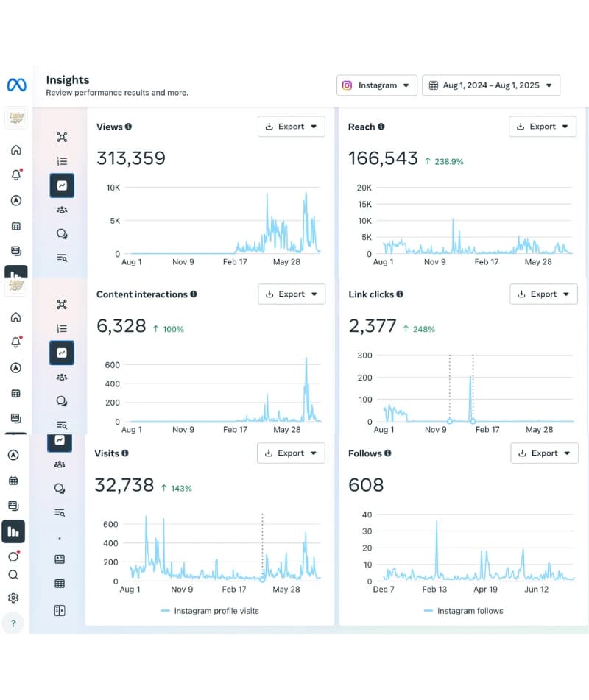This screenshot has width=589, height=700.
Task: Open the Instagram platform dropdown
Action: [x=377, y=85]
